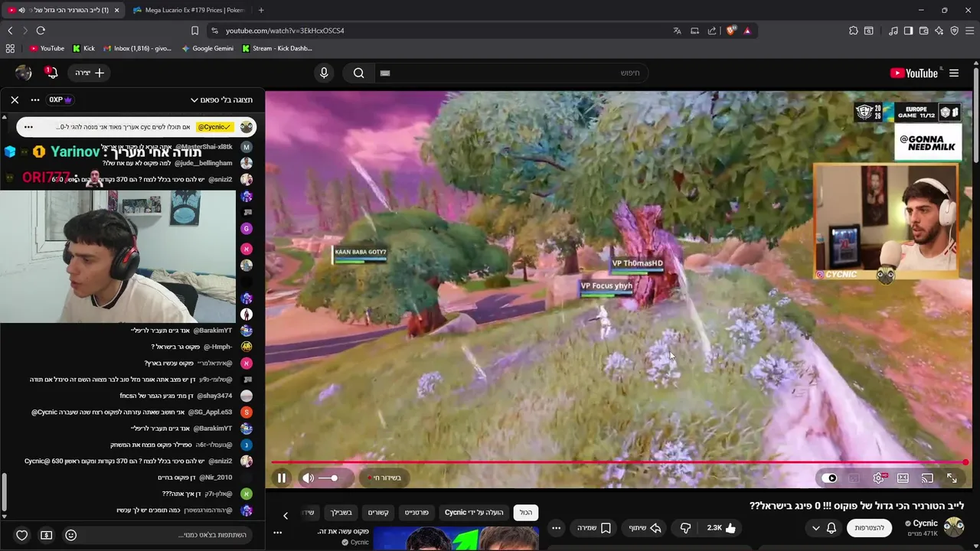
Task: Reload the current page
Action: click(41, 31)
